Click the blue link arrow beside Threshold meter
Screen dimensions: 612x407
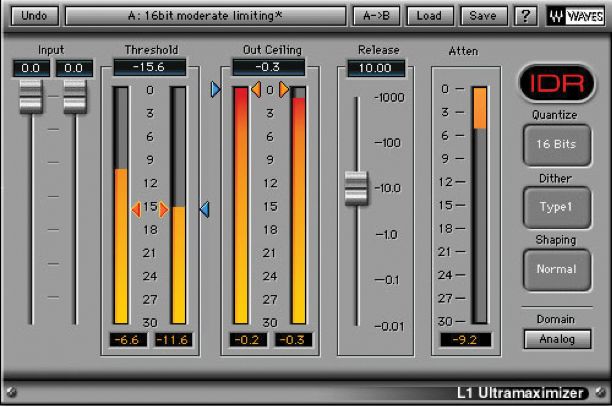coord(205,210)
